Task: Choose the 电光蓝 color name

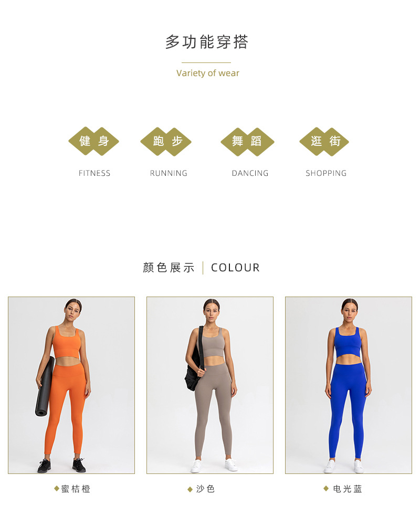Action: (348, 489)
